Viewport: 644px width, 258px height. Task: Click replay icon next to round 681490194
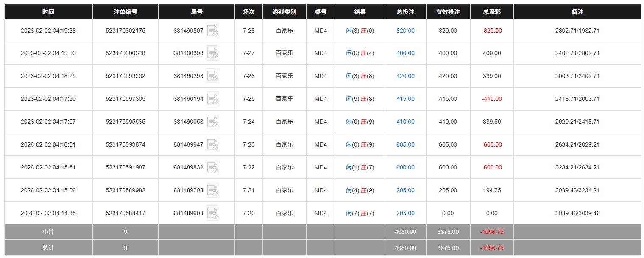point(212,99)
